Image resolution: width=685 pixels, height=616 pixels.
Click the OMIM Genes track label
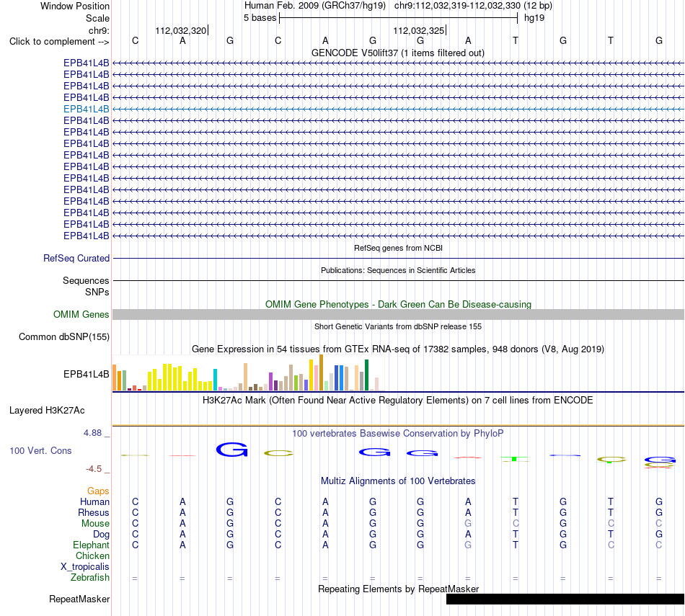(81, 314)
